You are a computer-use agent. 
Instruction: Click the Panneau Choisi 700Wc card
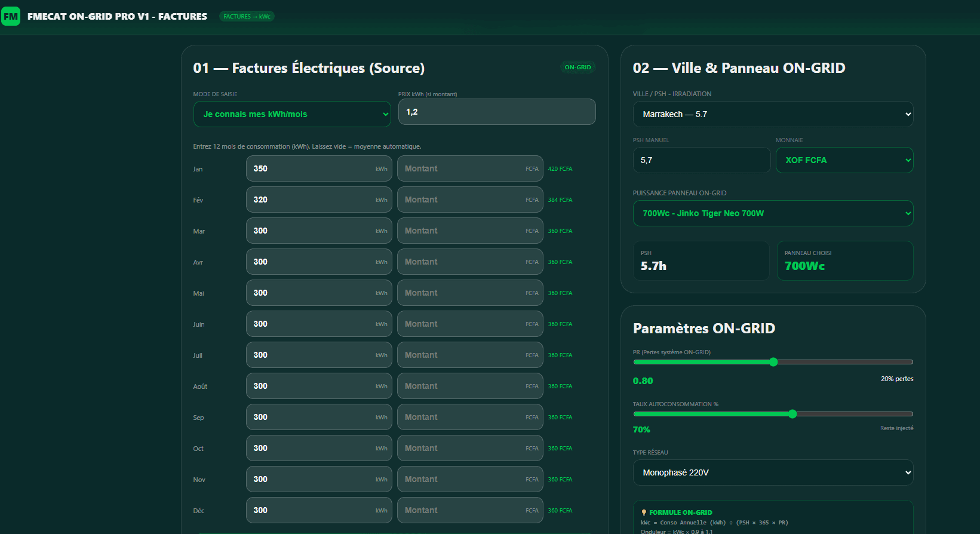point(845,260)
